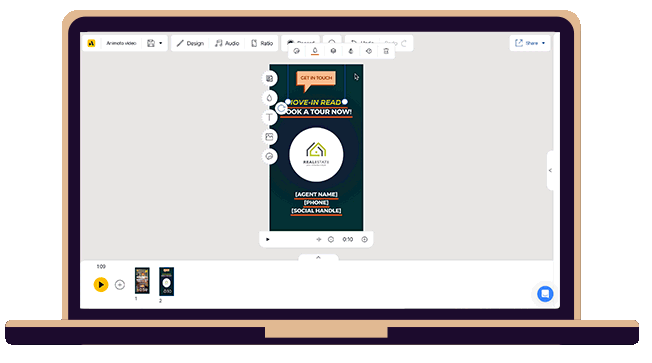Click the Animoto logo icon
The height and width of the screenshot is (363, 652).
tap(91, 43)
